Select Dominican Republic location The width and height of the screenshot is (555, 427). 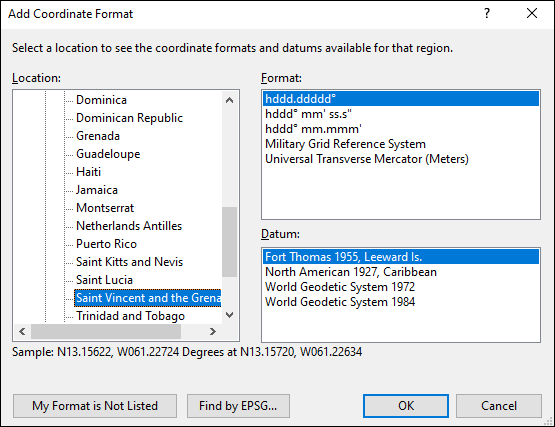(x=129, y=118)
